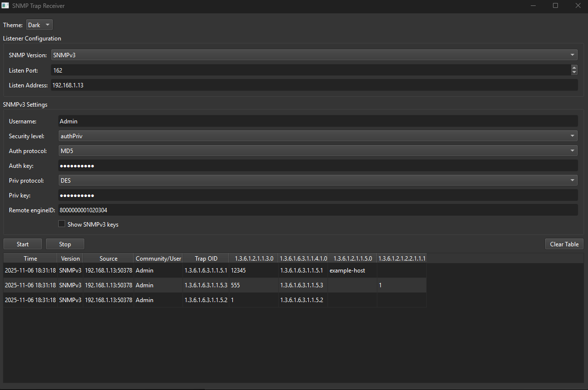Click the Start button
This screenshot has height=390, width=588.
click(22, 244)
